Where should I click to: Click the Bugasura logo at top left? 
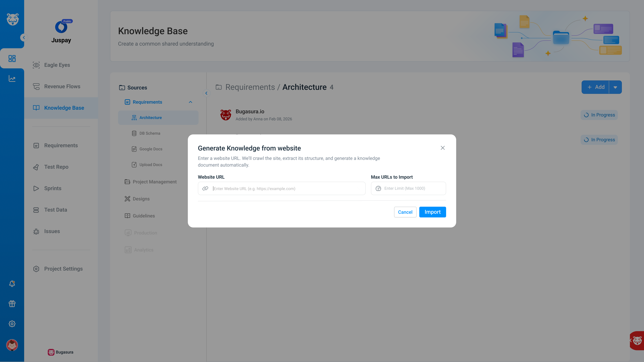point(13,19)
